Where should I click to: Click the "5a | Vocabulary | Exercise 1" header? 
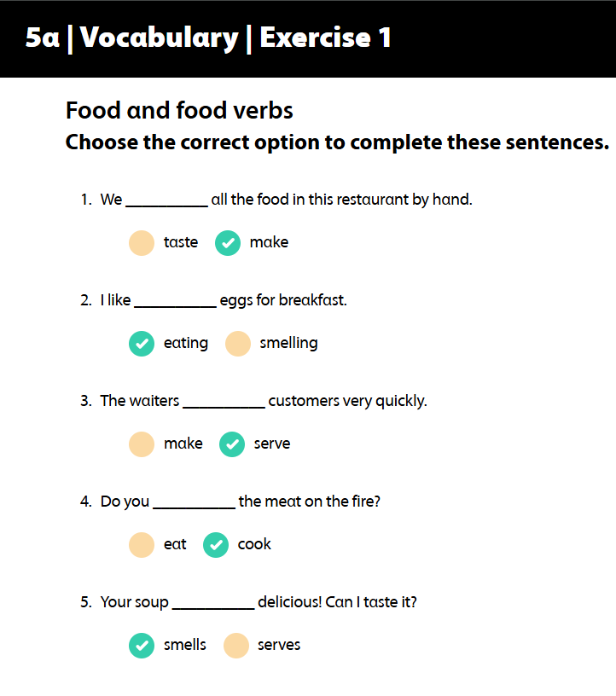[208, 38]
